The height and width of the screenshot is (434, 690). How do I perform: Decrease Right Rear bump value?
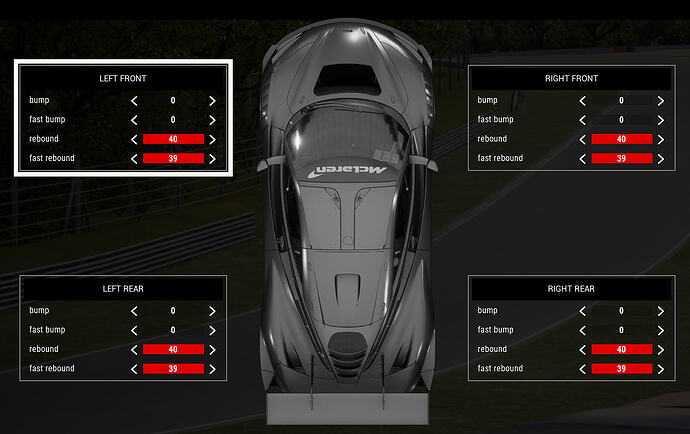click(583, 311)
